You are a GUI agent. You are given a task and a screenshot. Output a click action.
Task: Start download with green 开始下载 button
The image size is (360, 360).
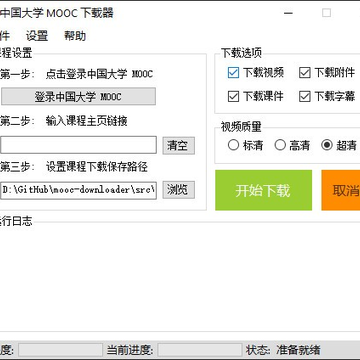263,190
